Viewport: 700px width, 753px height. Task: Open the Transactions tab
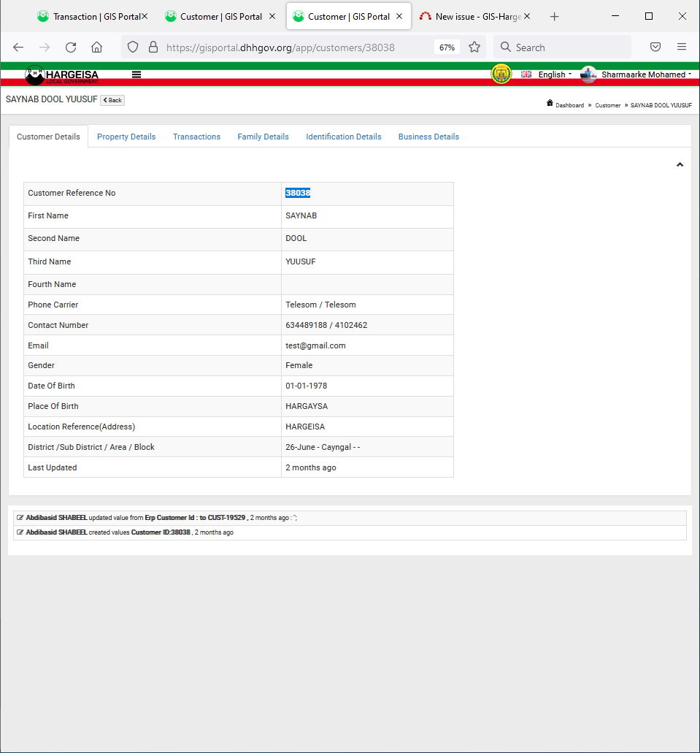coord(196,137)
